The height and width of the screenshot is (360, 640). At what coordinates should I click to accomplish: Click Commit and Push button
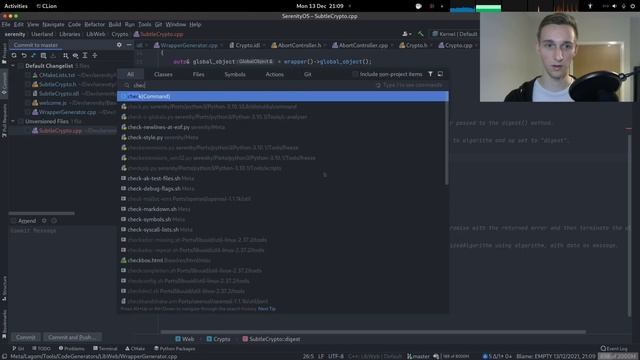(x=72, y=337)
